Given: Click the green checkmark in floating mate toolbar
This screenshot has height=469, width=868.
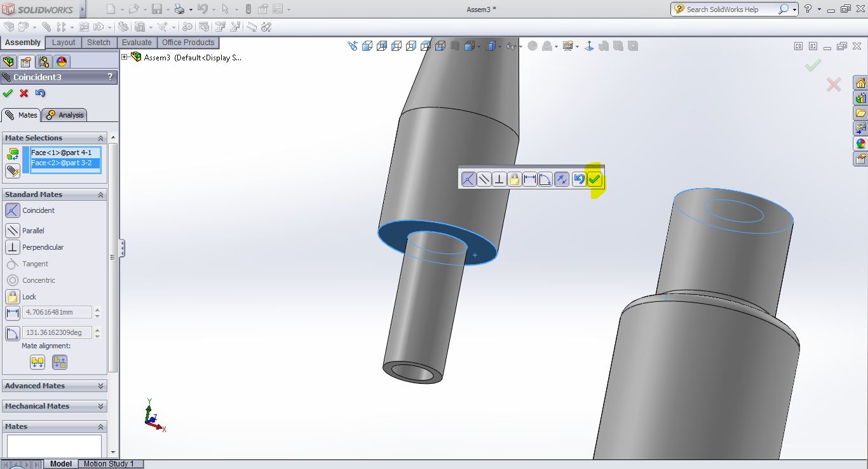Looking at the screenshot, I should click(594, 179).
